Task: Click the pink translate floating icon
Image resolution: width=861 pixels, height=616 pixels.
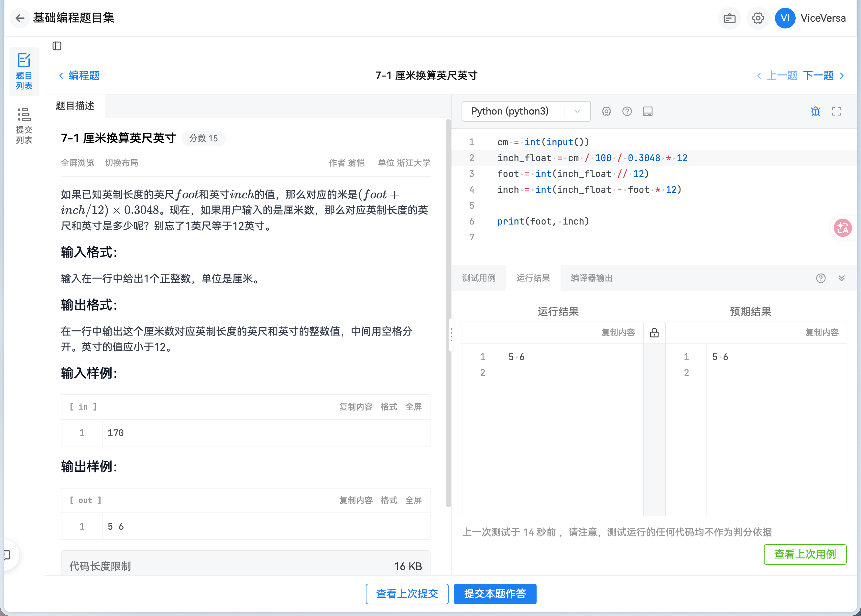Action: pos(843,228)
